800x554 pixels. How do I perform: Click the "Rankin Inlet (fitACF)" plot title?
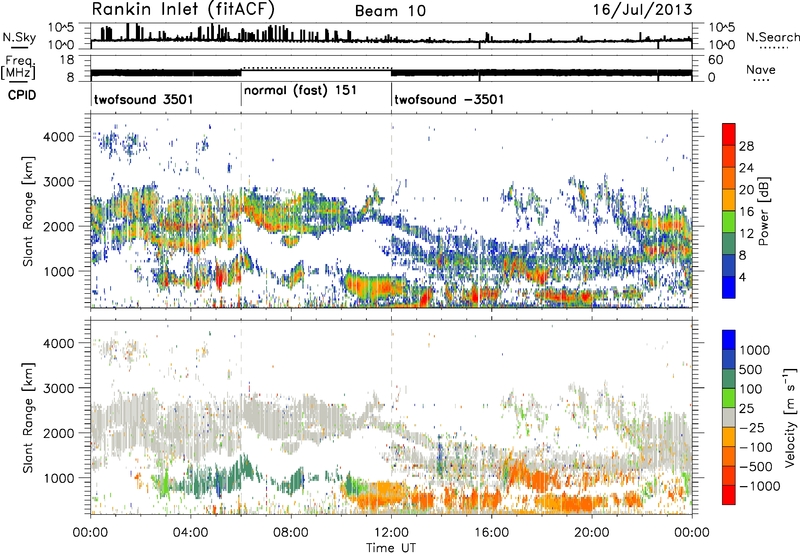click(183, 9)
